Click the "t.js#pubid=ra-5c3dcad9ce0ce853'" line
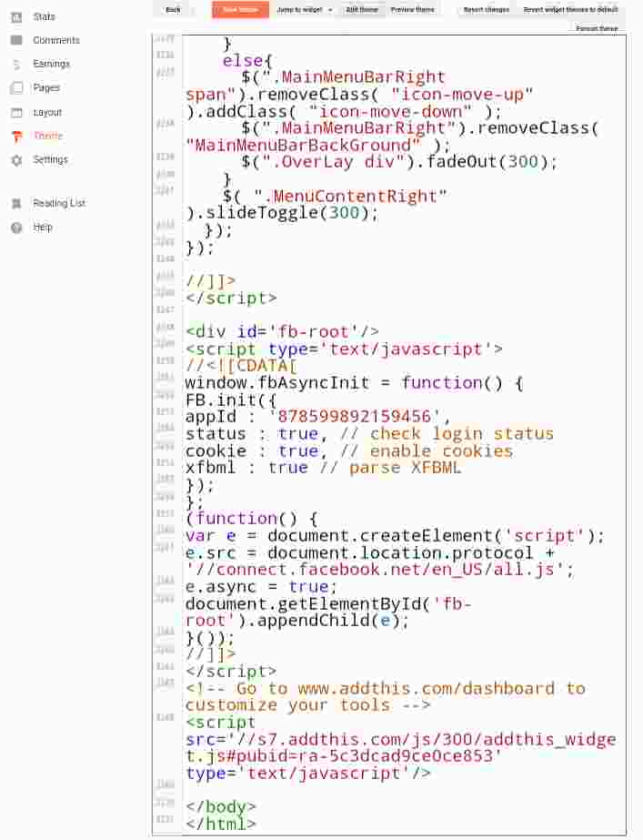643x840 pixels. [344, 756]
